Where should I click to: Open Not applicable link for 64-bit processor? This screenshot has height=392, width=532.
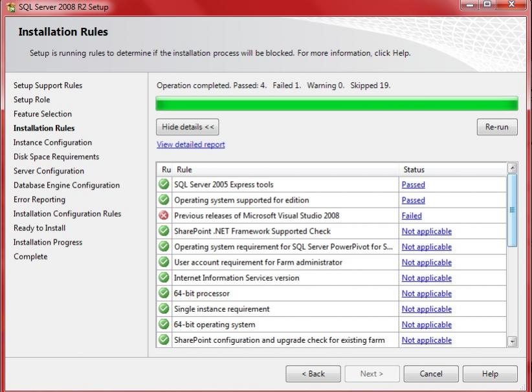[x=427, y=293]
